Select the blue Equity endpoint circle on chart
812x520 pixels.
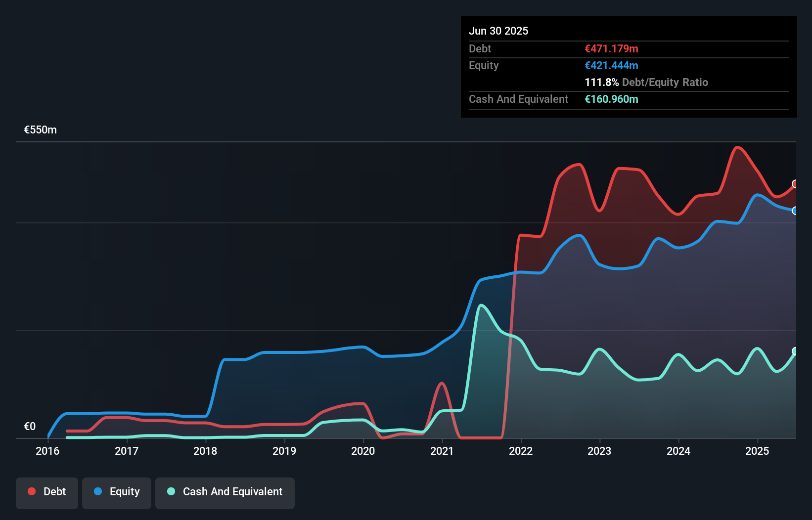tap(795, 211)
